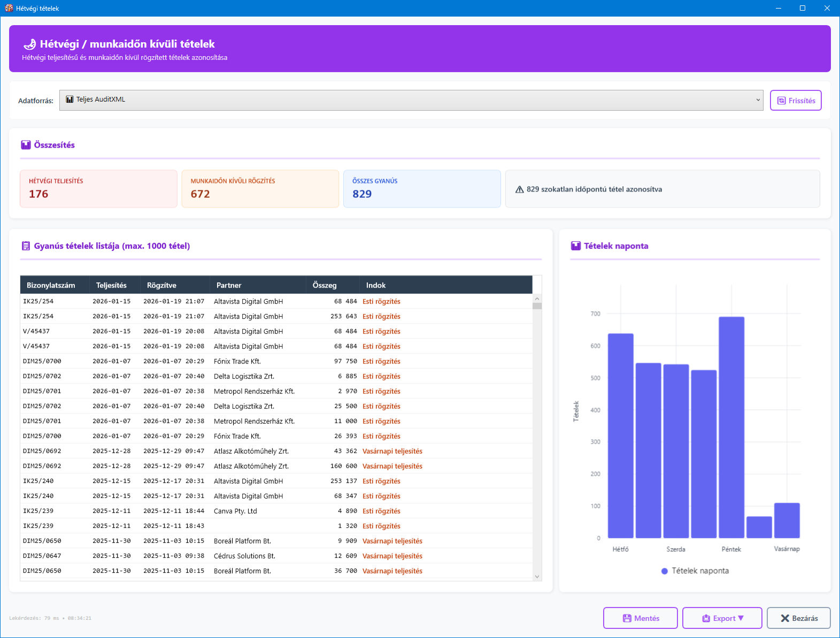Click the app icon in the title bar

[9, 8]
